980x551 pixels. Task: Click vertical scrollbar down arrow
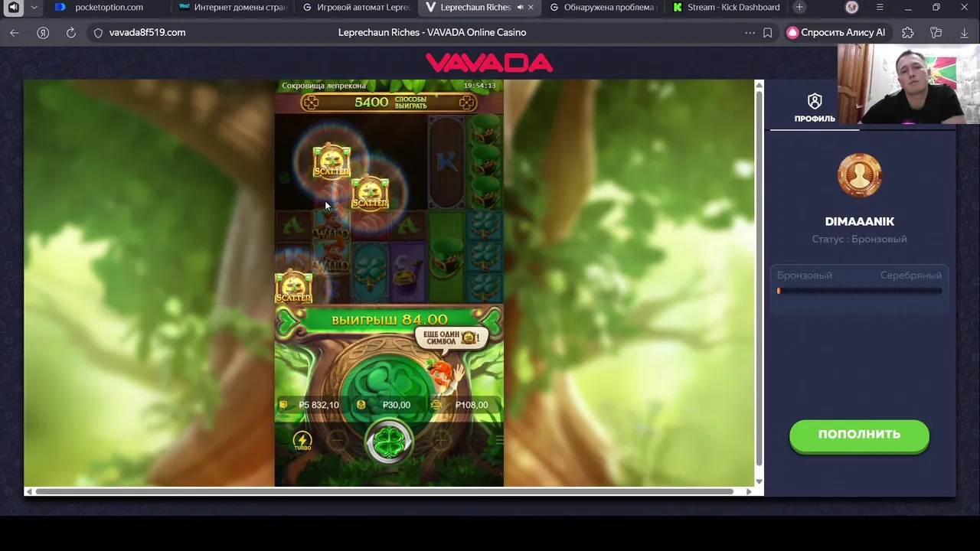tap(759, 481)
